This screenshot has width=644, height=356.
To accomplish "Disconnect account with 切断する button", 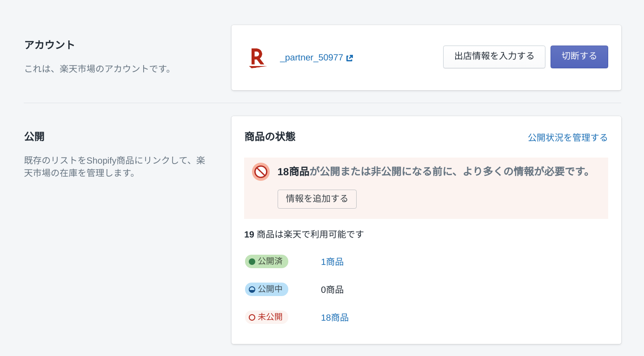I will 579,57.
